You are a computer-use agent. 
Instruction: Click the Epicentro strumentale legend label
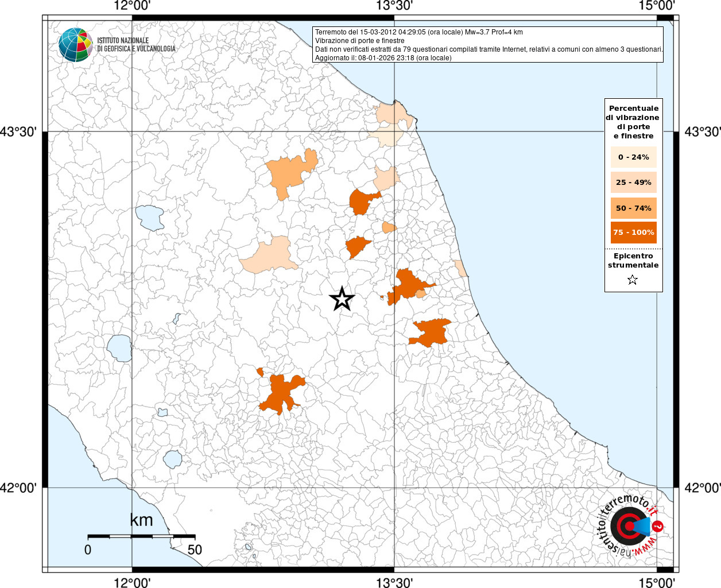click(633, 261)
